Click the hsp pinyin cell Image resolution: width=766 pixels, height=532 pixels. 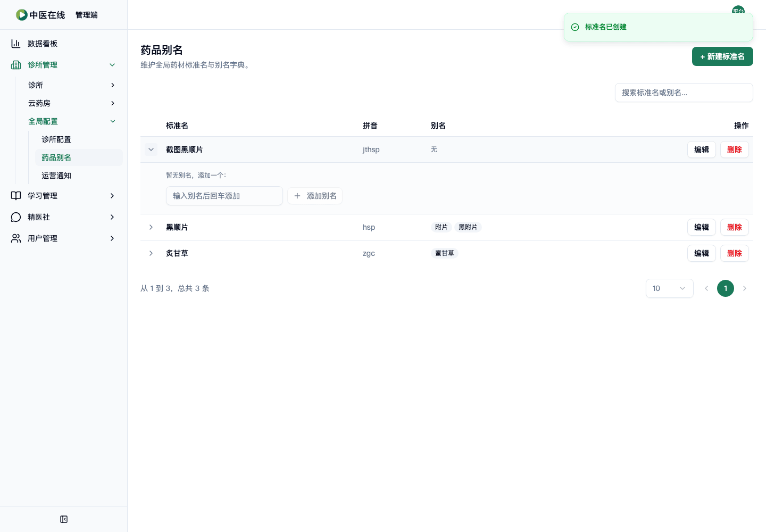tap(369, 227)
